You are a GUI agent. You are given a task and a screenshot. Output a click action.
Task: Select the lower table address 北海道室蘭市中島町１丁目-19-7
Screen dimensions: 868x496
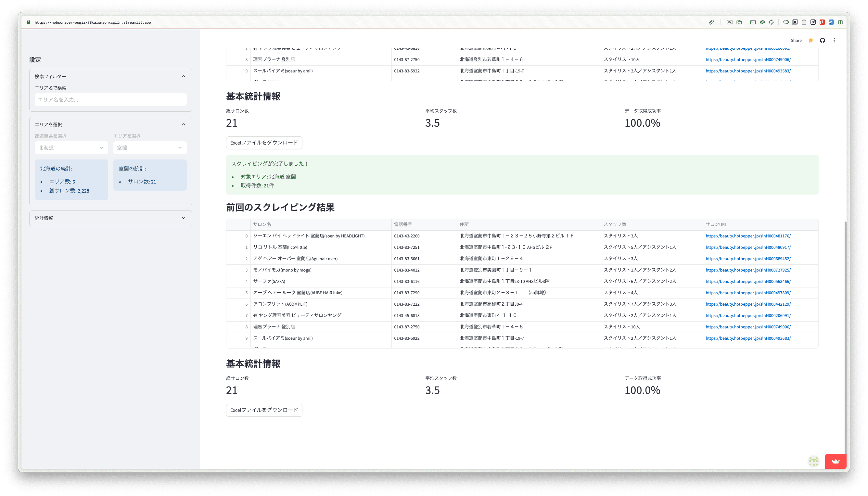point(529,338)
